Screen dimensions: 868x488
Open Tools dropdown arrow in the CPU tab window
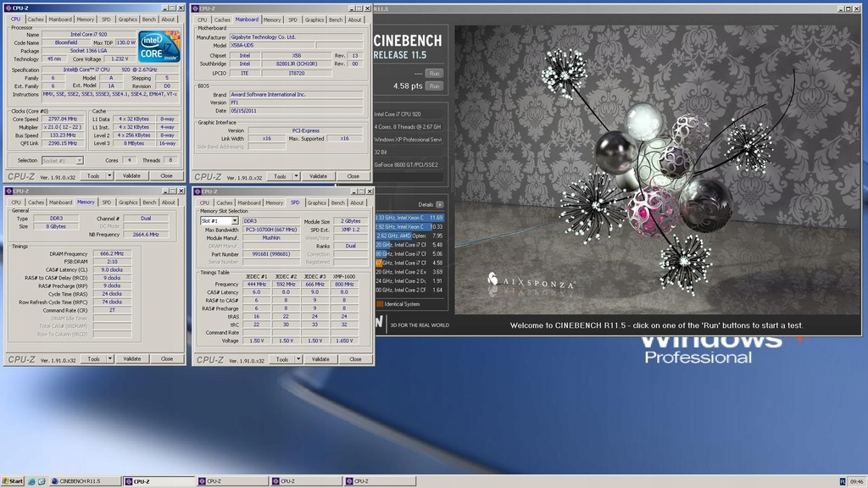coord(109,176)
